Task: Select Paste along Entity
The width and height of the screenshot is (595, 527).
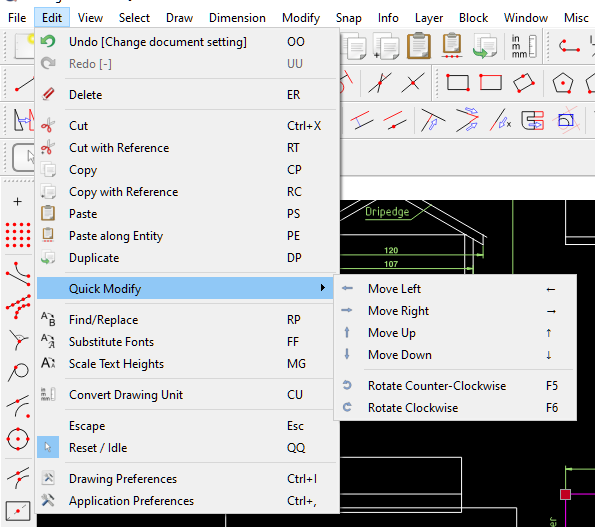Action: 187,236
